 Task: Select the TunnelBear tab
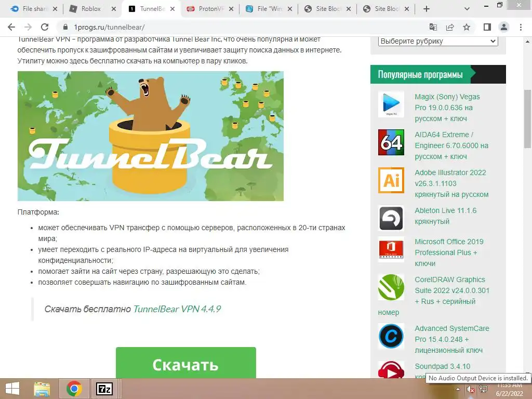148,9
